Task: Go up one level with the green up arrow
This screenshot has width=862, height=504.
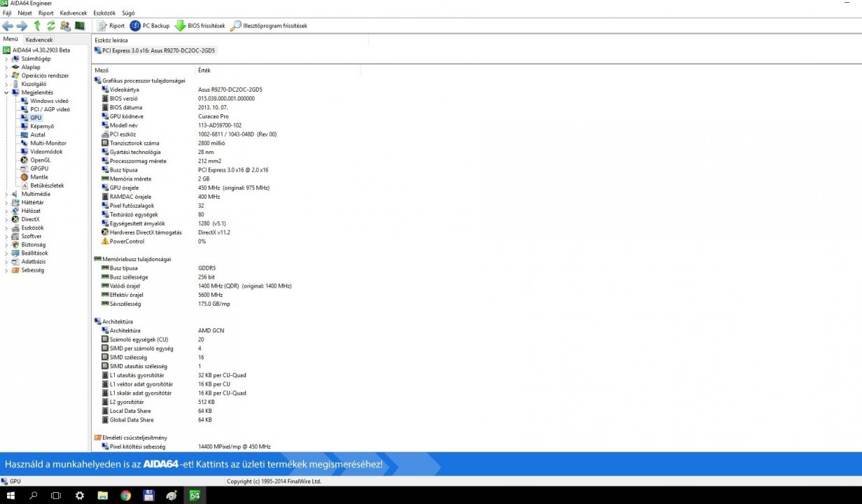Action: [37, 26]
